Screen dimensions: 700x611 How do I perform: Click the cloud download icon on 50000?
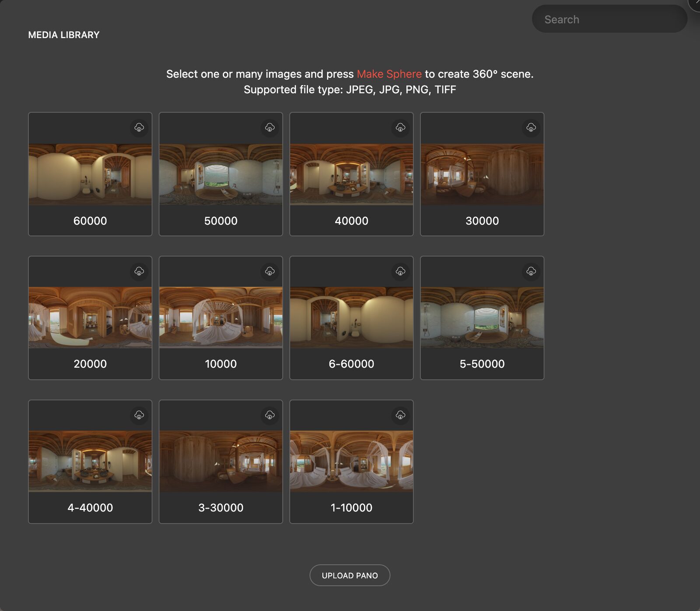270,128
